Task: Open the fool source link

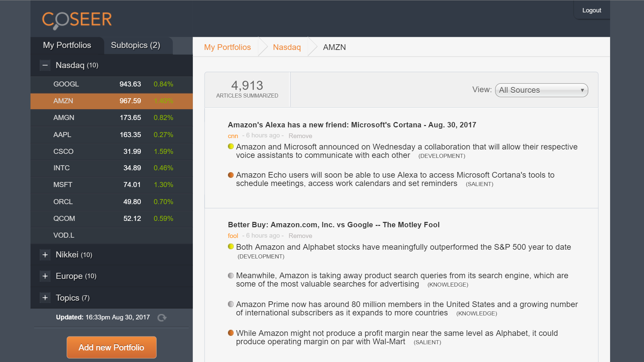Action: tap(233, 236)
